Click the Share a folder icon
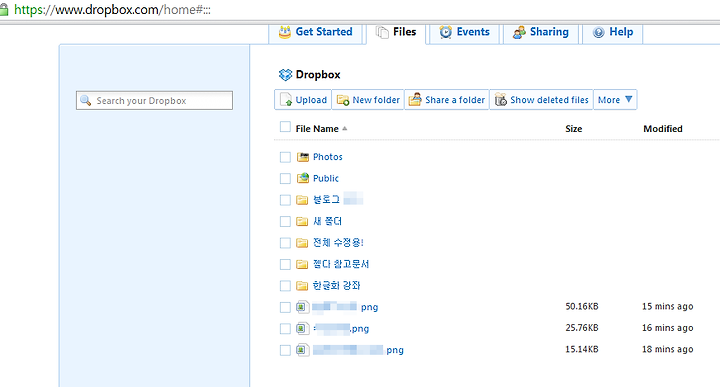Screen dimensions: 720x387 pyautogui.click(x=415, y=99)
